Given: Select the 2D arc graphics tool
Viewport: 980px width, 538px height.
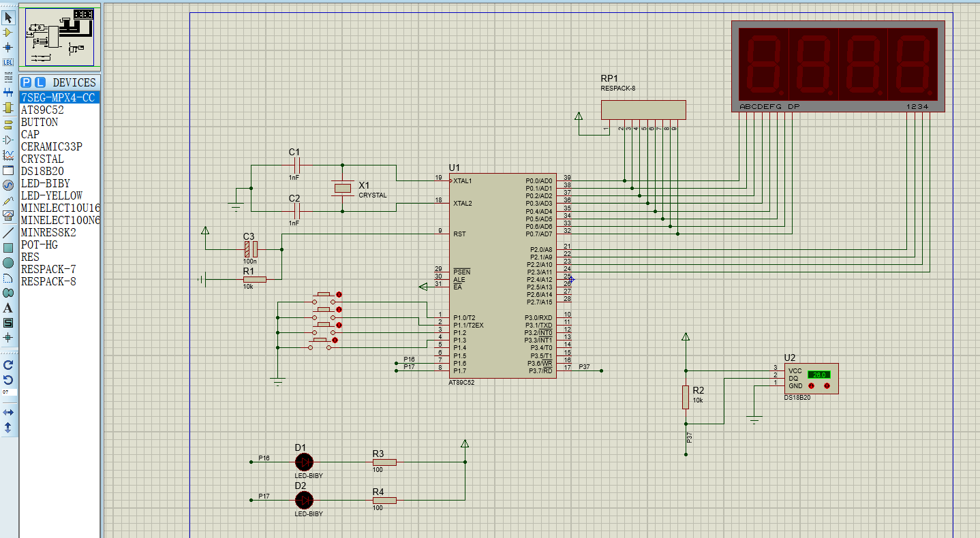Looking at the screenshot, I should 8,278.
